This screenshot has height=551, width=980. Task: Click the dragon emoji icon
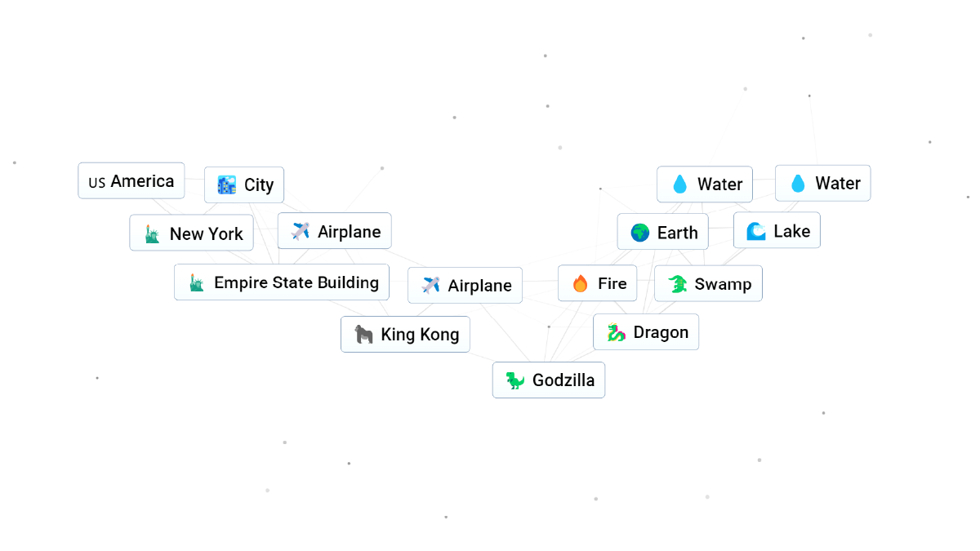[616, 332]
